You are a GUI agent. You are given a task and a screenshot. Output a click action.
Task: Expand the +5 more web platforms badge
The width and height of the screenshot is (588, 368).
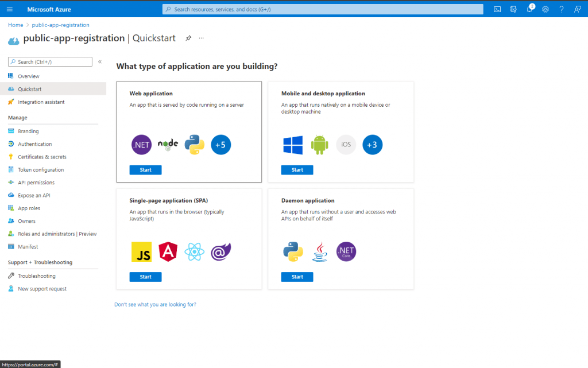(x=220, y=145)
